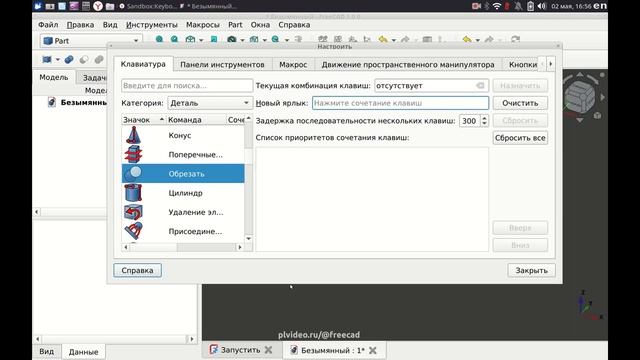The image size is (640, 360).
Task: Select the Клавиатура tab
Action: pos(143,64)
